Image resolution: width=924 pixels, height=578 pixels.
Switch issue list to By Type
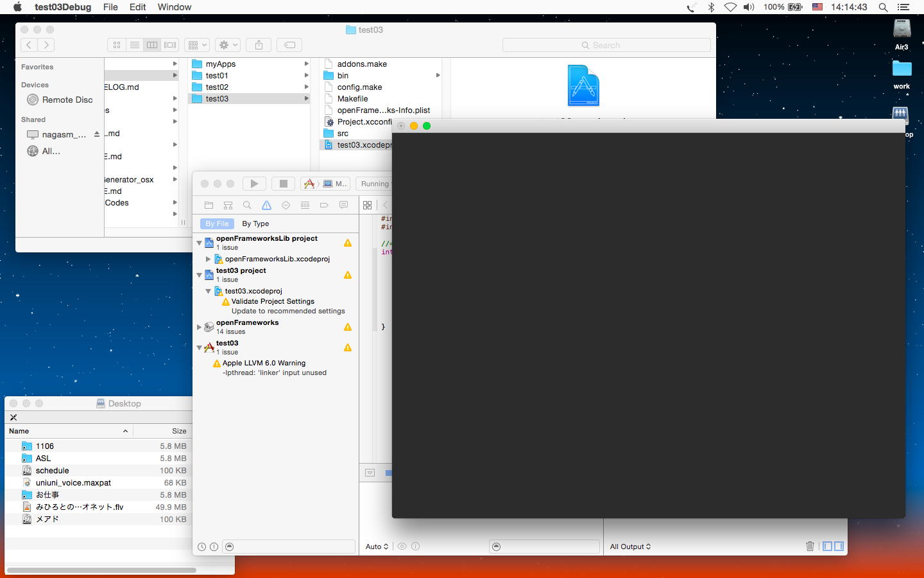255,223
